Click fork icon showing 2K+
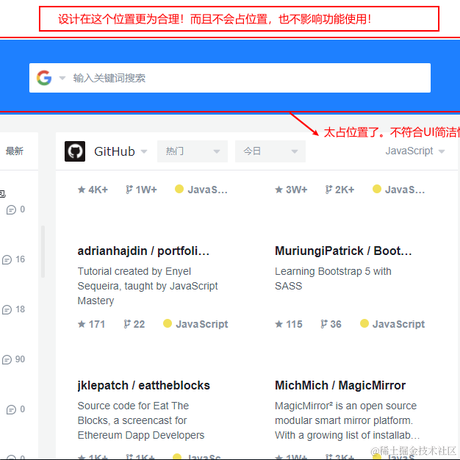 (x=329, y=190)
